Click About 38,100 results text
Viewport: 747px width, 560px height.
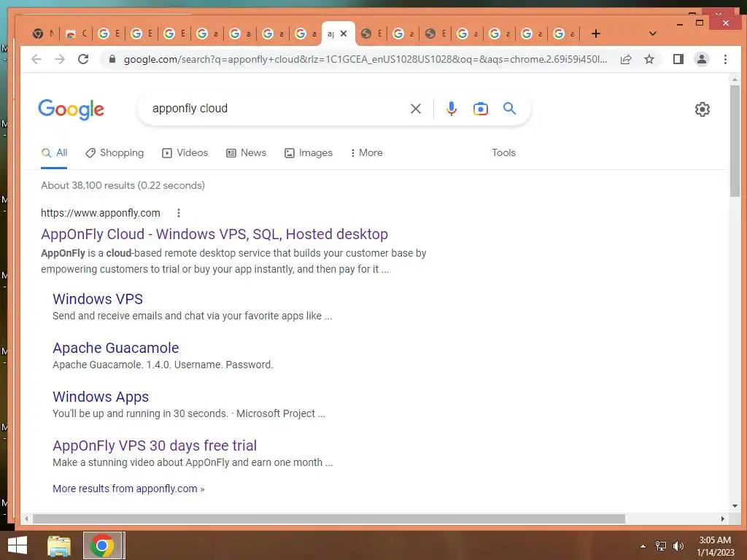[x=123, y=185]
